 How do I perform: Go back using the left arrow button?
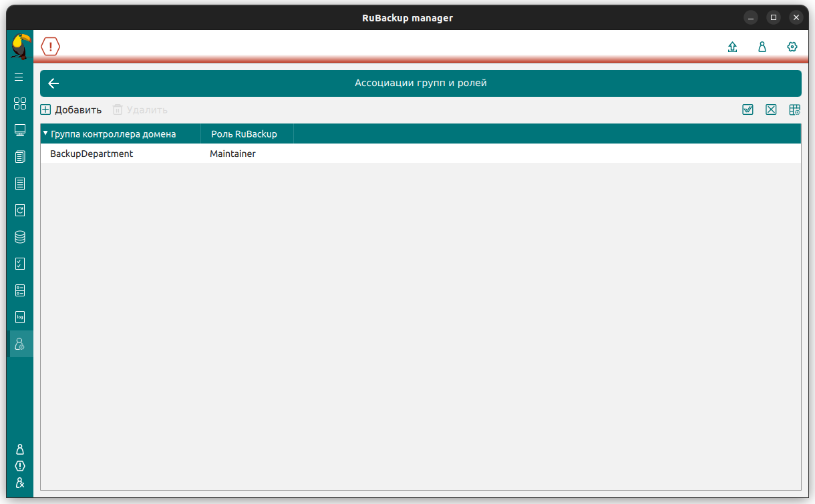tap(54, 83)
